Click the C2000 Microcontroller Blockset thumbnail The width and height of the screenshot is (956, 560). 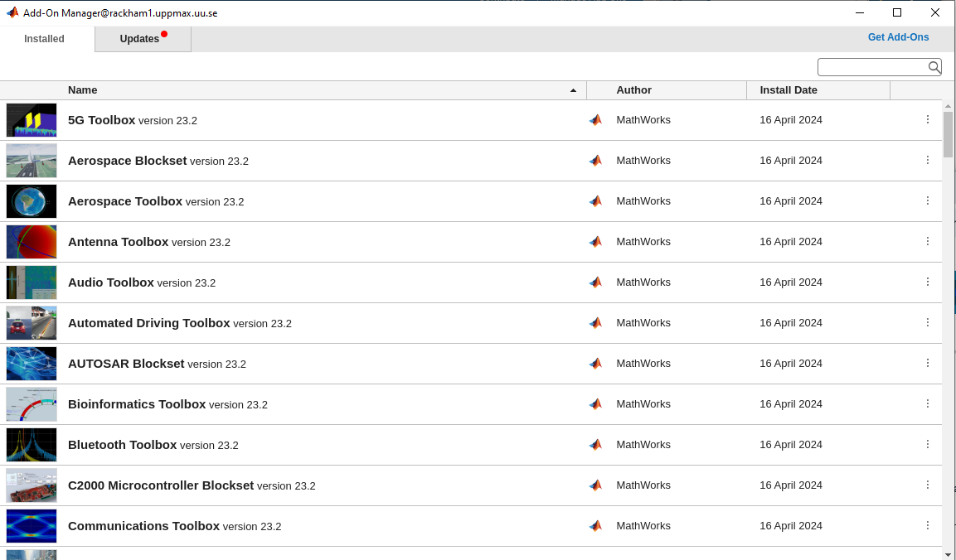[x=32, y=485]
